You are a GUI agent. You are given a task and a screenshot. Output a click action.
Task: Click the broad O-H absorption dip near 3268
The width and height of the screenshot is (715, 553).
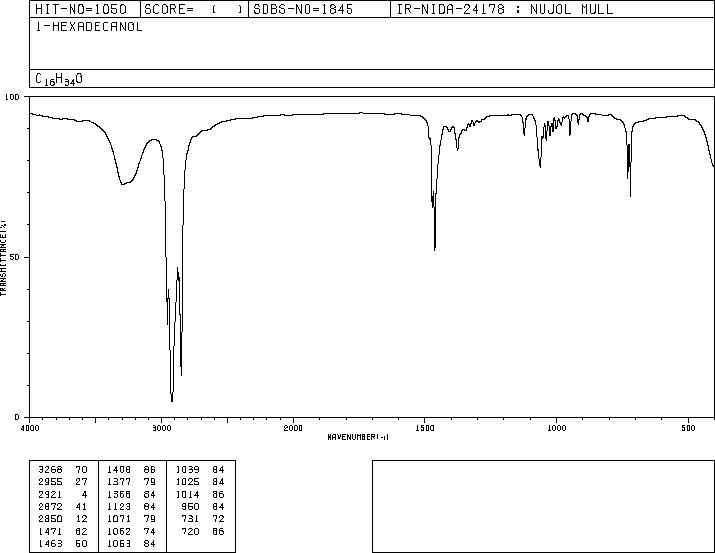click(123, 184)
